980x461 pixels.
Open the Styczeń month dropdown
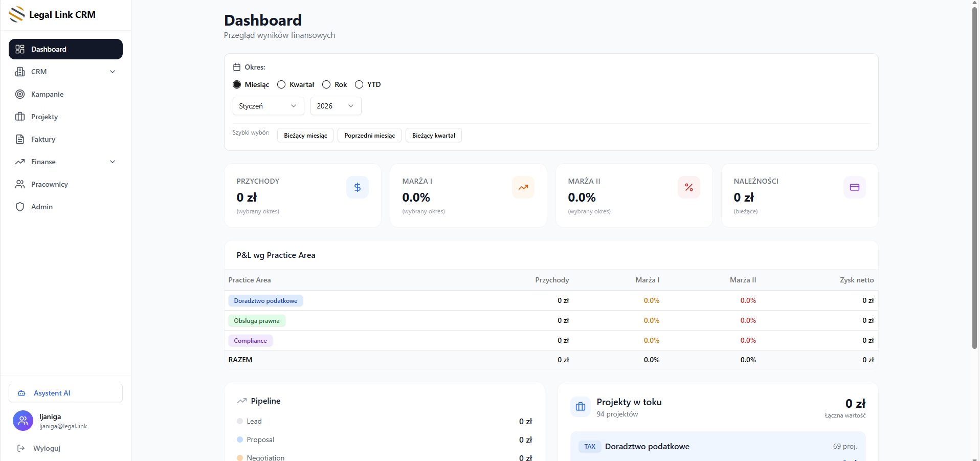pos(269,106)
